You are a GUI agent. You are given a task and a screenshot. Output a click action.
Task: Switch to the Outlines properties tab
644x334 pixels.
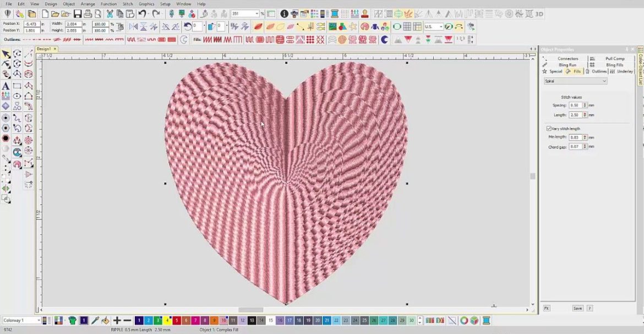point(596,72)
